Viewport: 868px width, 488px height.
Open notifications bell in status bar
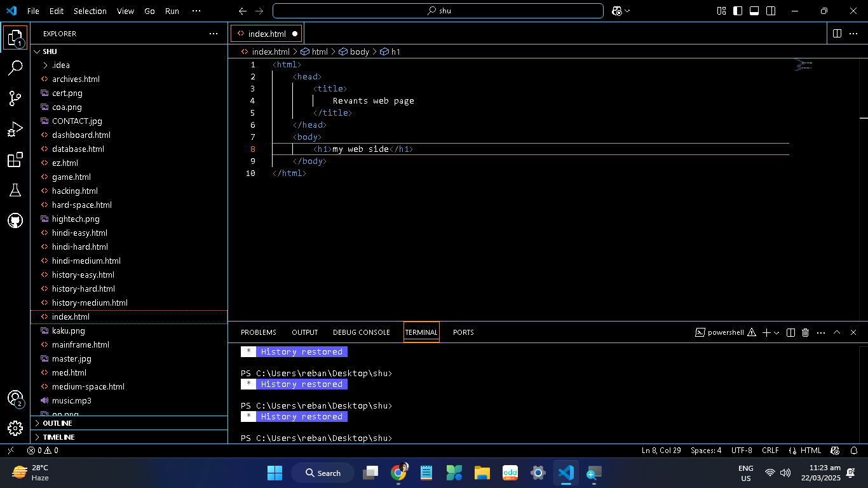(853, 451)
